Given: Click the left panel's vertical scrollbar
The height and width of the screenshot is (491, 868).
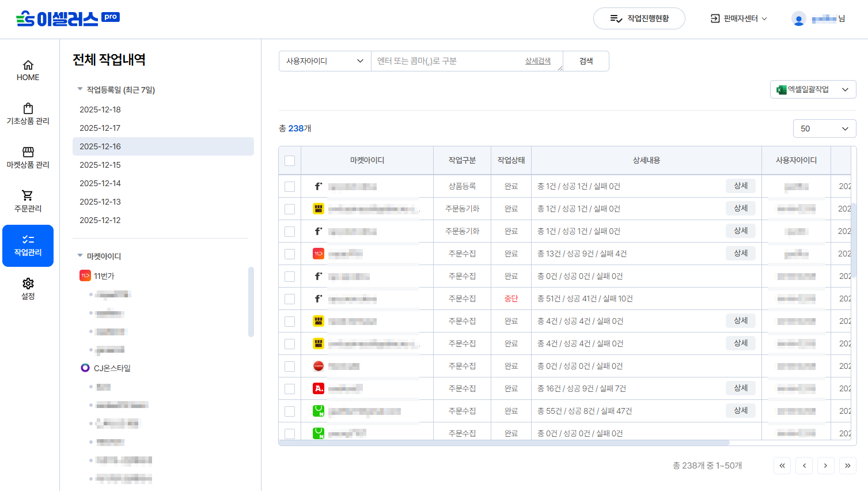Looking at the screenshot, I should [x=251, y=301].
